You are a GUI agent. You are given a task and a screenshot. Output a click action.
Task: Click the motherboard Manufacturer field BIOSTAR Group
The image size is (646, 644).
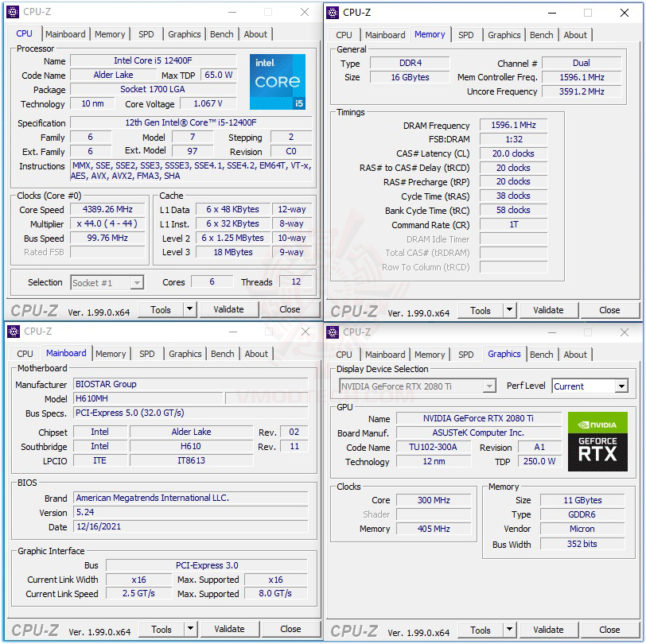click(x=190, y=384)
